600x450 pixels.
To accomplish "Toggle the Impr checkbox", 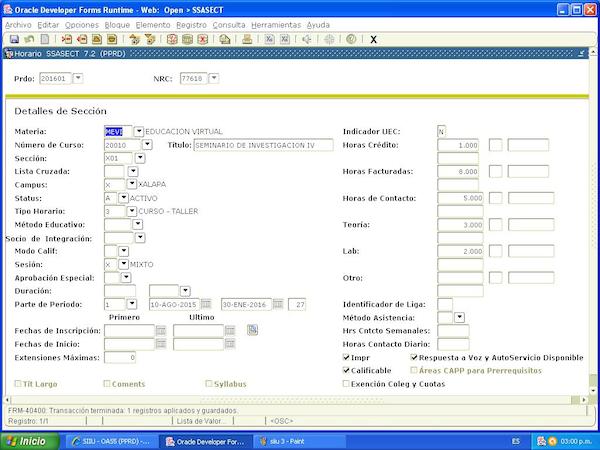I will [x=347, y=356].
